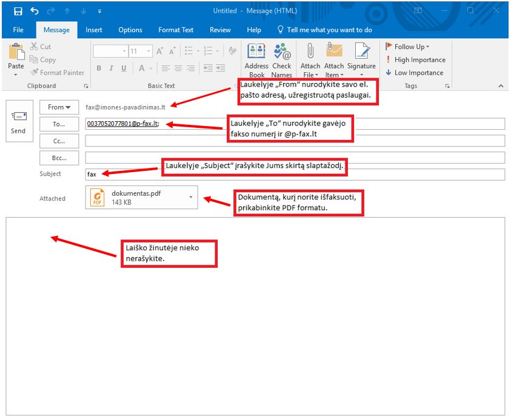Image resolution: width=511 pixels, height=420 pixels.
Task: Click the Redo arrow icon
Action: [50, 12]
